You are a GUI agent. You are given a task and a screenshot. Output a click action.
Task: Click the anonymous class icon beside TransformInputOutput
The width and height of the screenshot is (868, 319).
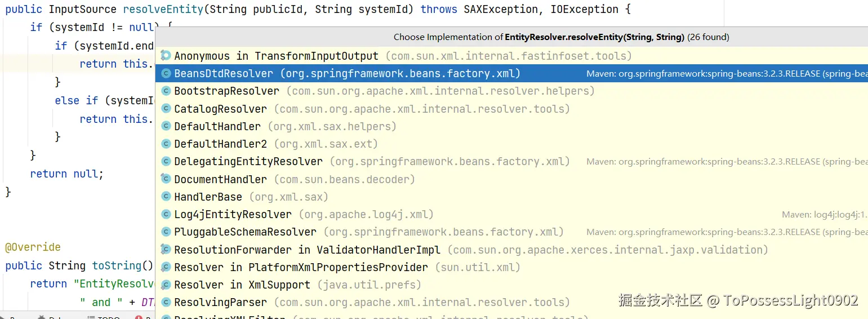[166, 56]
